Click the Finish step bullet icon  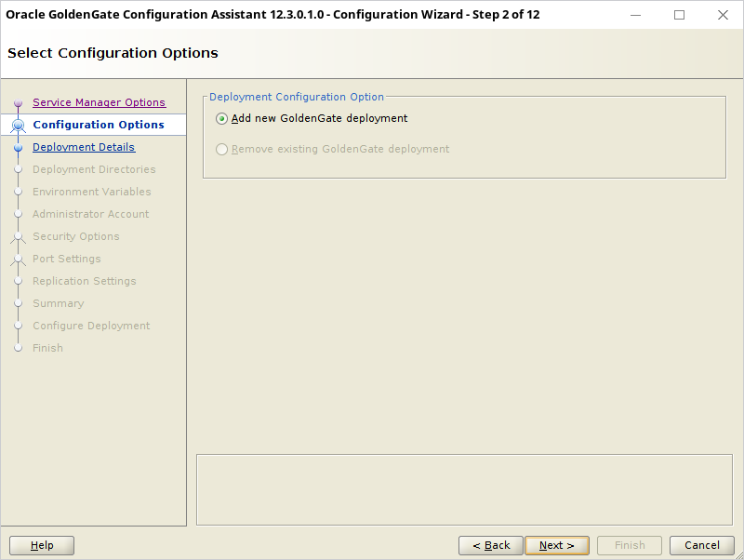point(18,348)
